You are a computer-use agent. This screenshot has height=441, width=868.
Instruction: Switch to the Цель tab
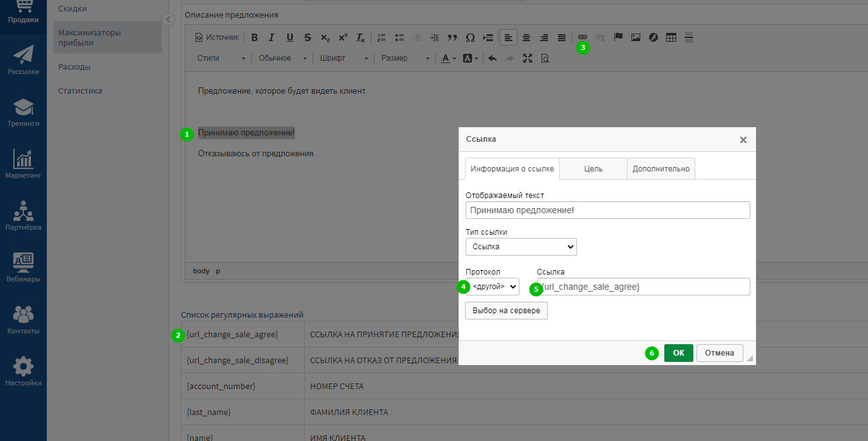tap(593, 169)
